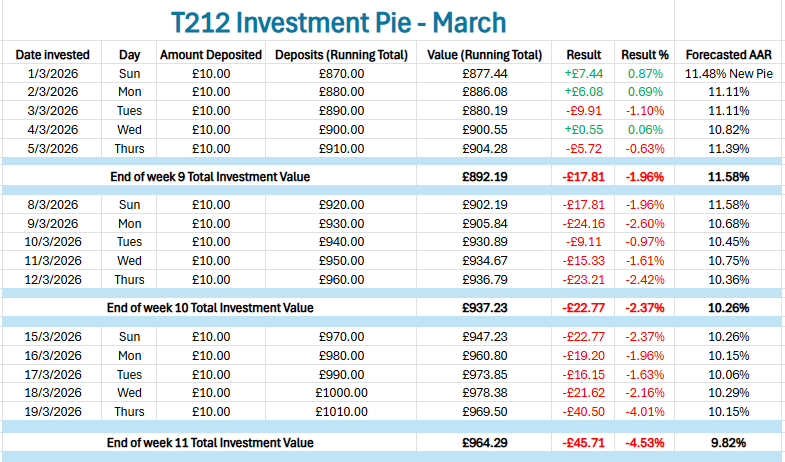Select End of week 10 Total Investment Value
This screenshot has width=785, height=462.
pyautogui.click(x=210, y=308)
